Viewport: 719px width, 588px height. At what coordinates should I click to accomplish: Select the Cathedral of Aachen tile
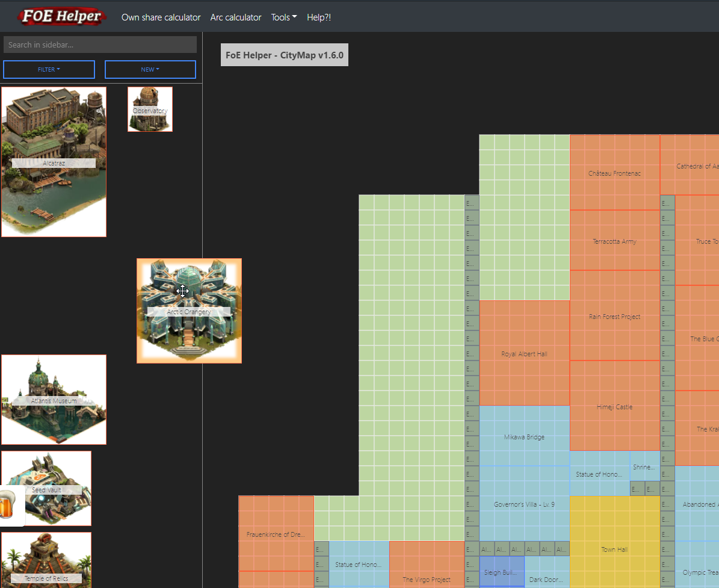(x=690, y=165)
